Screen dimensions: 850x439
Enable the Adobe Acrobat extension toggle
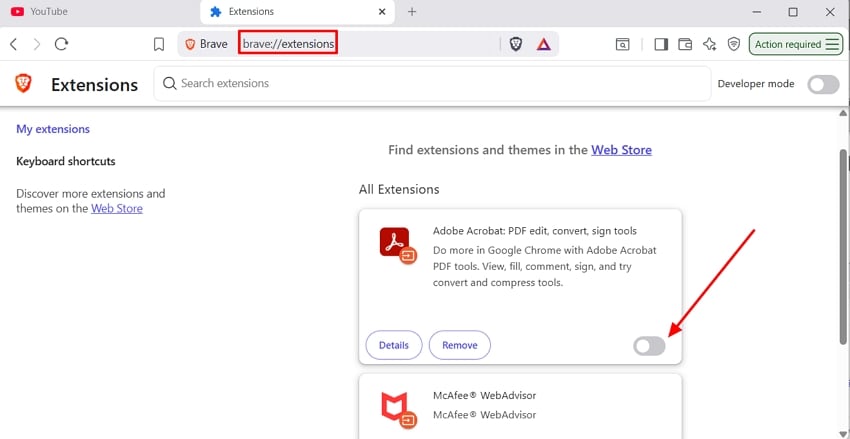pyautogui.click(x=649, y=346)
